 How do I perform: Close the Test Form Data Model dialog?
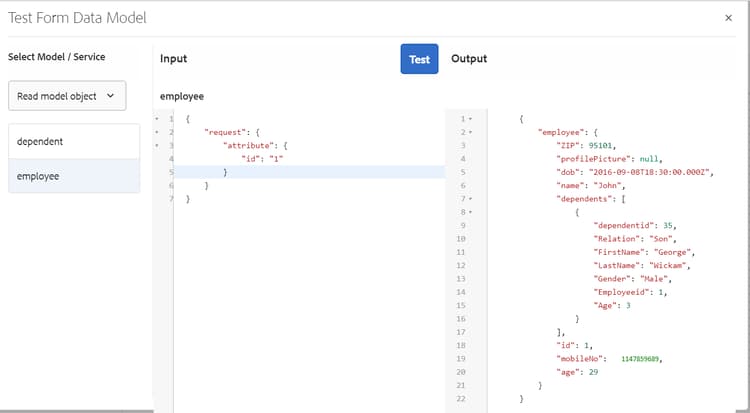click(x=727, y=17)
